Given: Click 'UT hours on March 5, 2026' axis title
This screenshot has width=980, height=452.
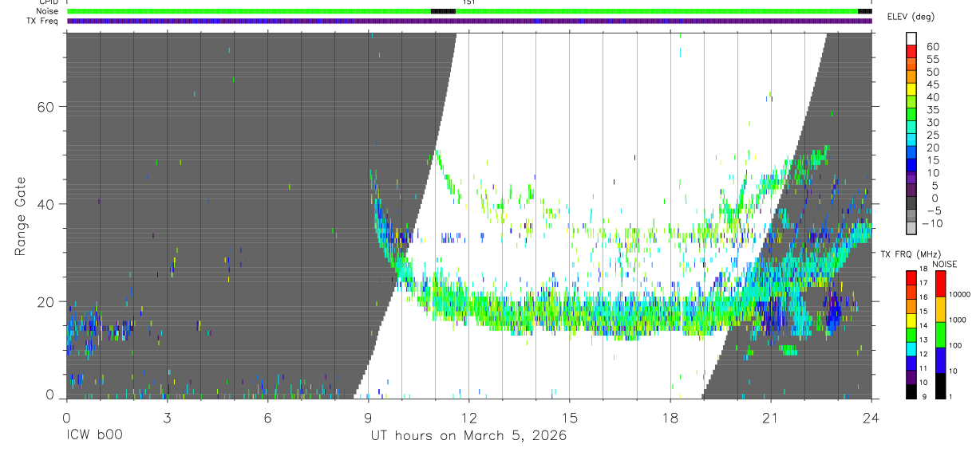Looking at the screenshot, I should pos(468,436).
